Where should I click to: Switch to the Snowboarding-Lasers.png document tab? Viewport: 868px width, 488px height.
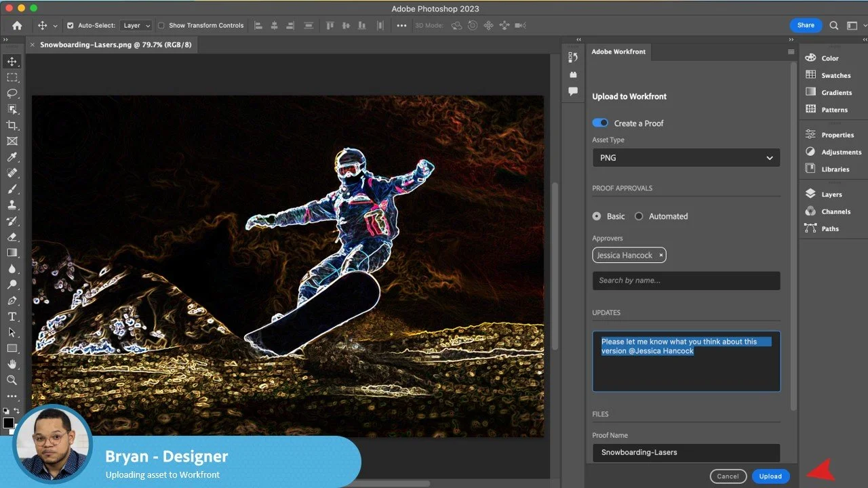point(115,45)
